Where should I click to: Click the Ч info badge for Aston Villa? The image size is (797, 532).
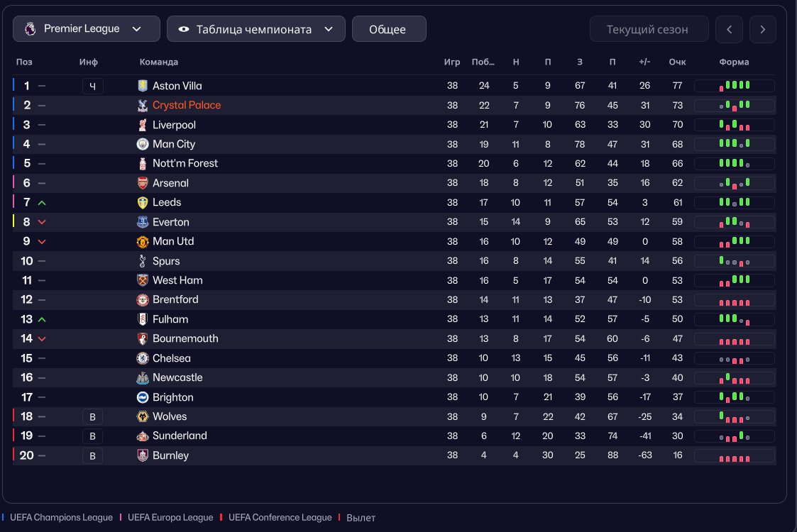[x=92, y=87]
